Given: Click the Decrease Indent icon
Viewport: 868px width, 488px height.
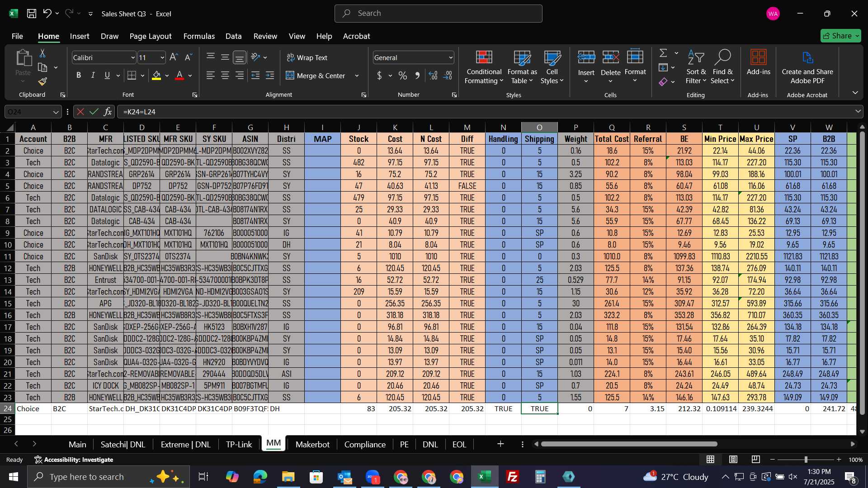Looking at the screenshot, I should click(255, 75).
